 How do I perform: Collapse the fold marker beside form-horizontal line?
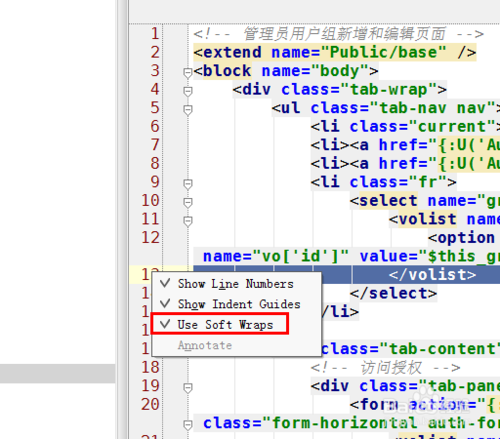(x=188, y=425)
